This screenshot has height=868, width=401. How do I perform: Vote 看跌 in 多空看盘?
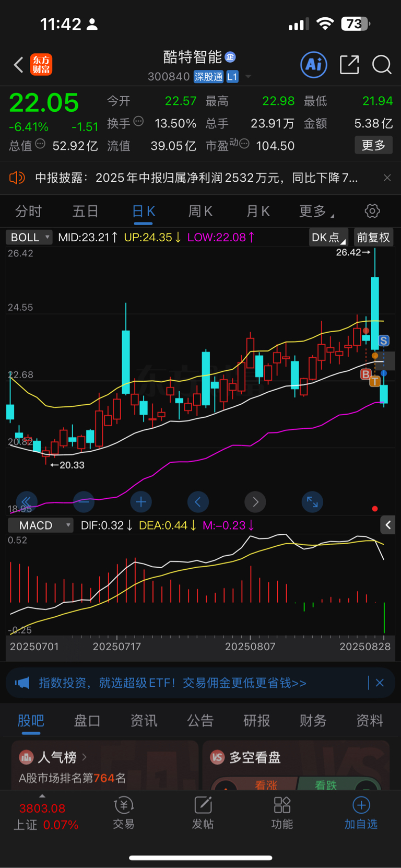326,784
